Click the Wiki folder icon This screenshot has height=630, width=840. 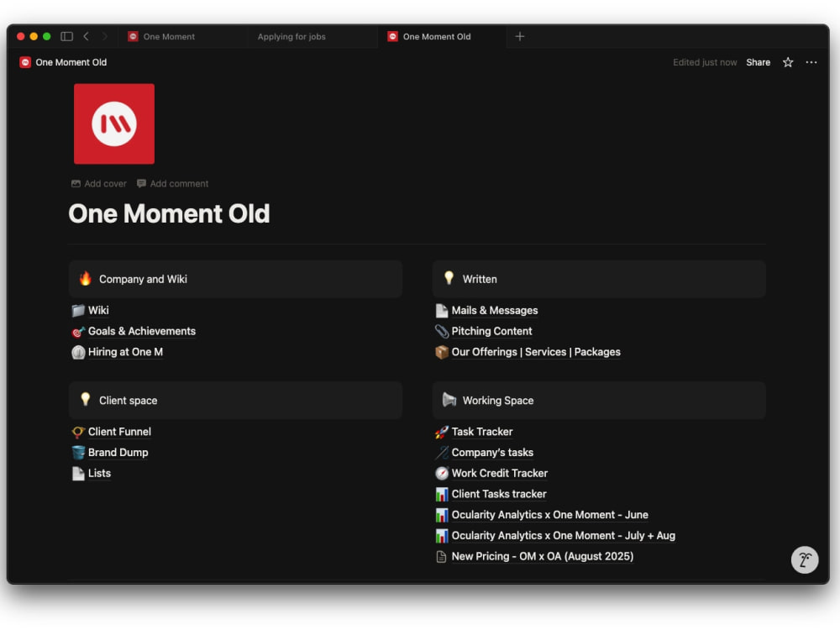click(x=78, y=311)
